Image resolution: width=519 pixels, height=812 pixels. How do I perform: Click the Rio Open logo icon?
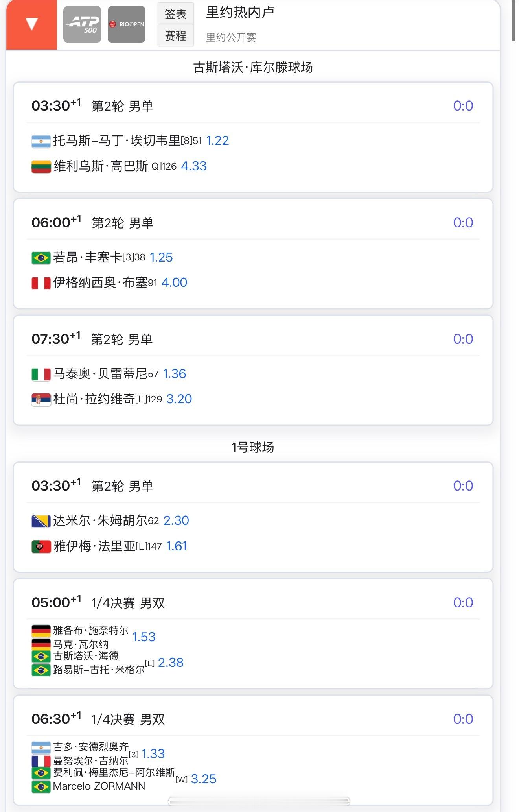click(127, 24)
